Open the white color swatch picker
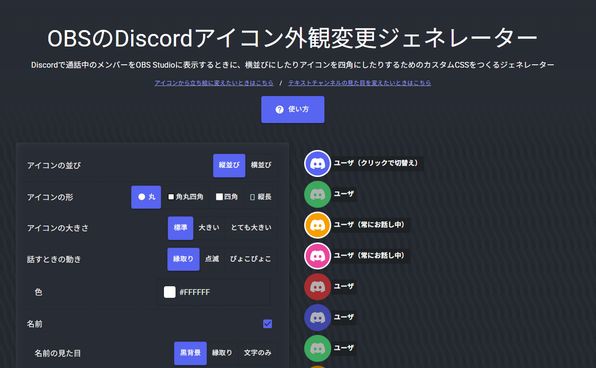This screenshot has width=596, height=368. (170, 292)
